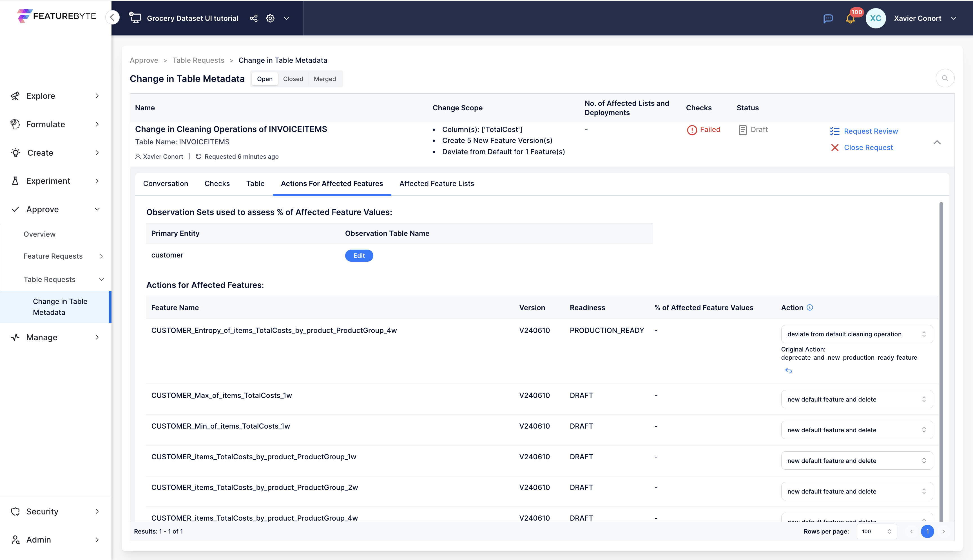Click the Approve checkmark icon
Viewport: 973px width, 560px height.
pyautogui.click(x=15, y=209)
